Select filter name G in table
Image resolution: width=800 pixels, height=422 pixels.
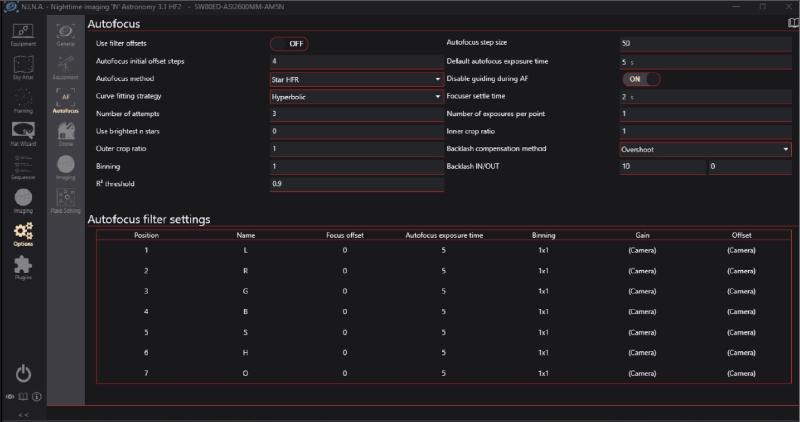(245, 291)
